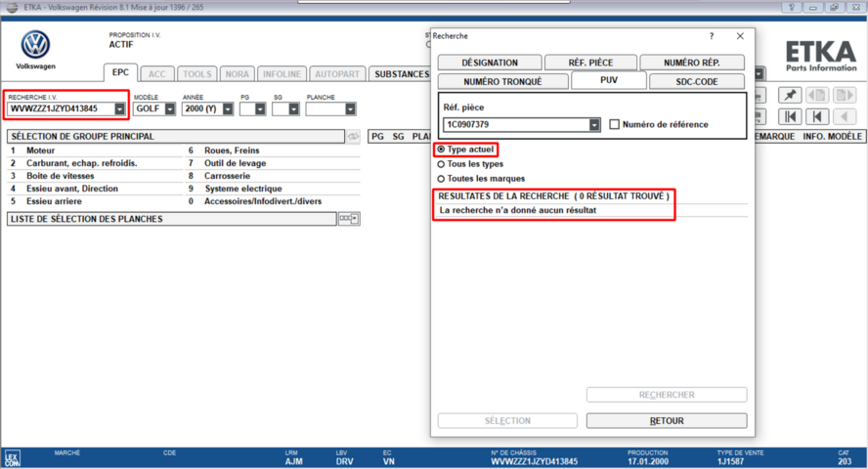Screen dimensions: 868x469
Task: Select the DÉSIGNATION search tab
Action: point(490,63)
